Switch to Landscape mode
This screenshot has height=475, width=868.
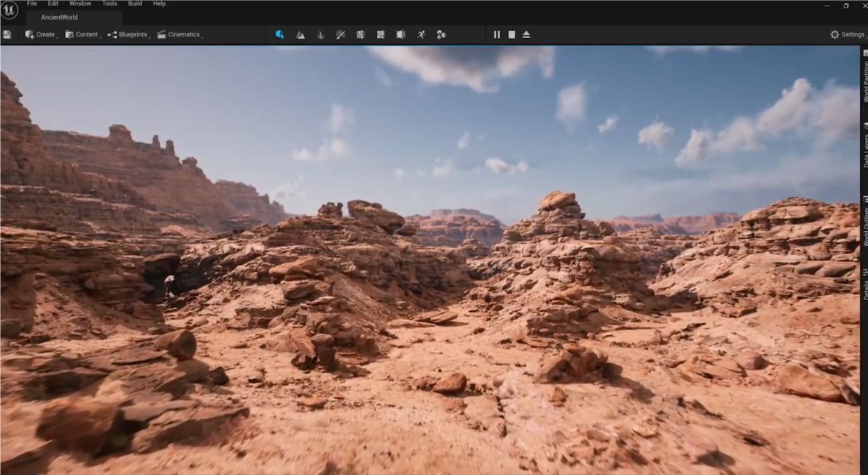click(300, 34)
